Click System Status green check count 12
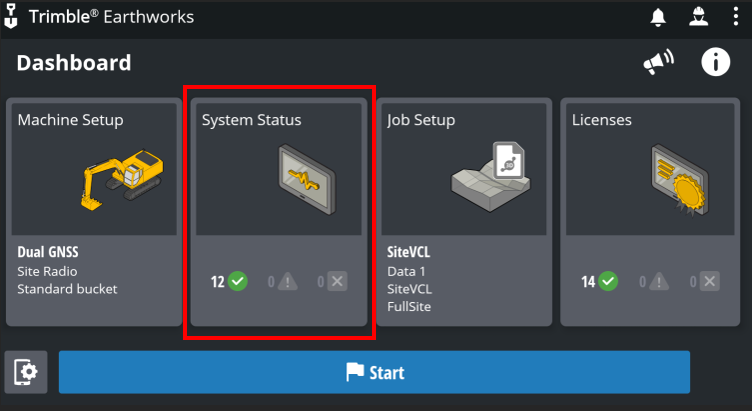The height and width of the screenshot is (411, 752). tap(229, 282)
